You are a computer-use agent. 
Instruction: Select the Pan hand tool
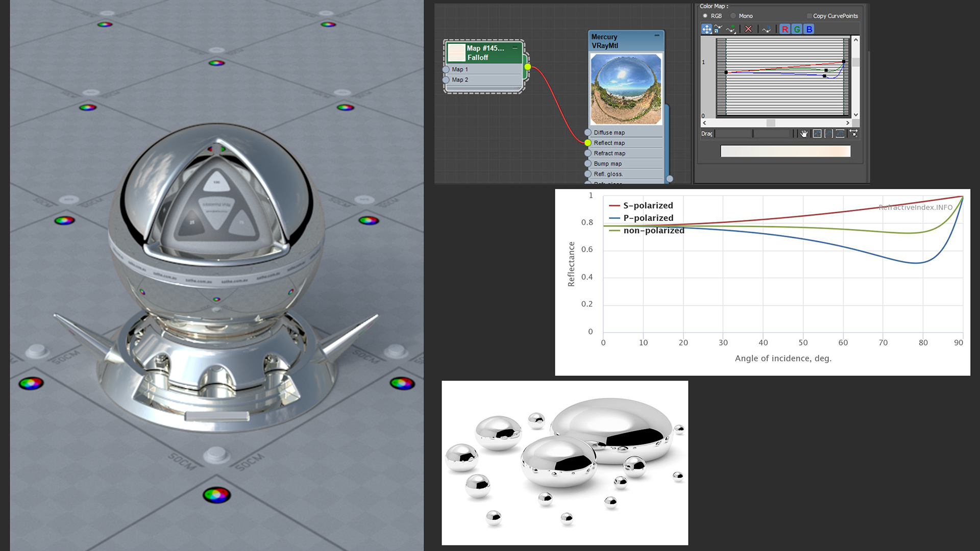coord(804,134)
